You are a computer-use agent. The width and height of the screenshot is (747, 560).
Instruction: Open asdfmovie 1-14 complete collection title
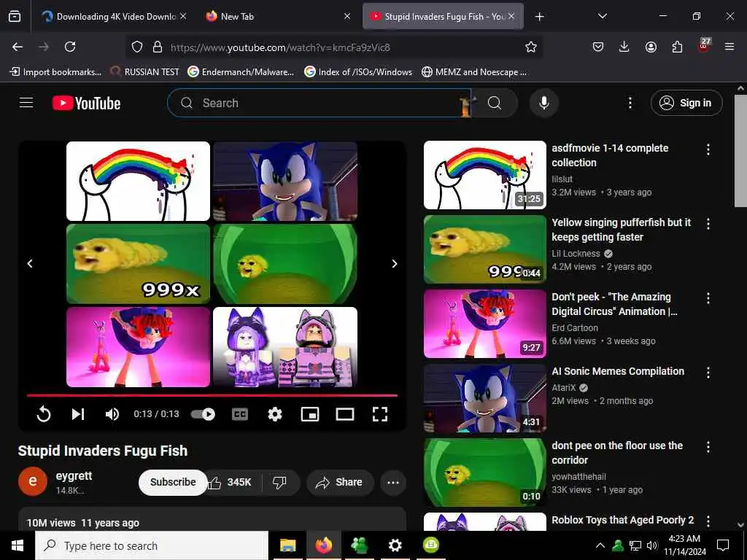[610, 155]
